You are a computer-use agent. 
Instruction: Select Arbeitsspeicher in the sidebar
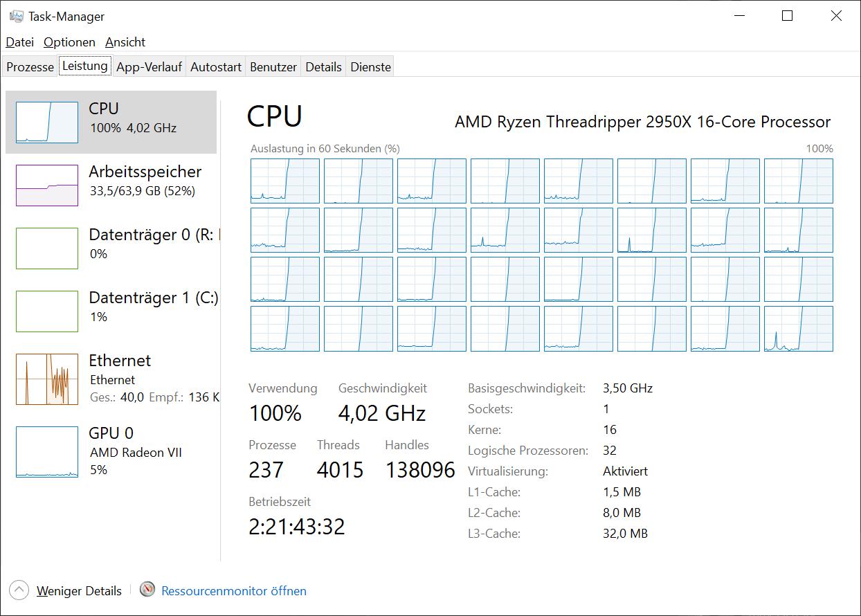[x=111, y=185]
